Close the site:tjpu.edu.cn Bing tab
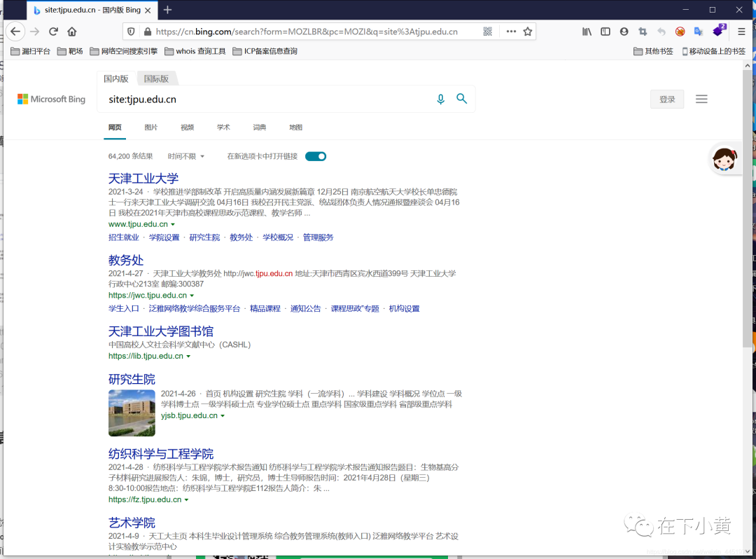Viewport: 756px width, 559px height. [x=148, y=10]
